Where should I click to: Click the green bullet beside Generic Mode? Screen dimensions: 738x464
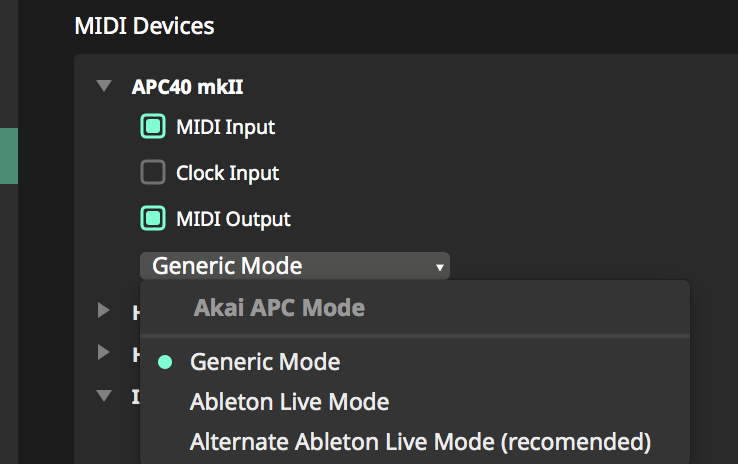click(x=165, y=362)
